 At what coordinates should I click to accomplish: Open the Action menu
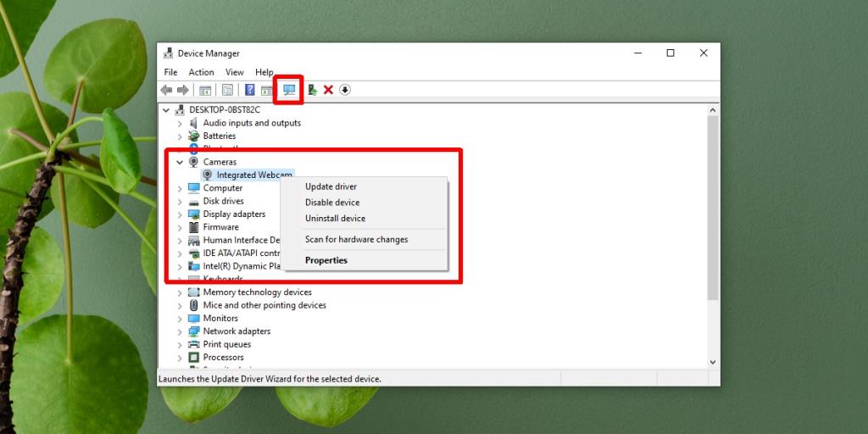(x=201, y=72)
